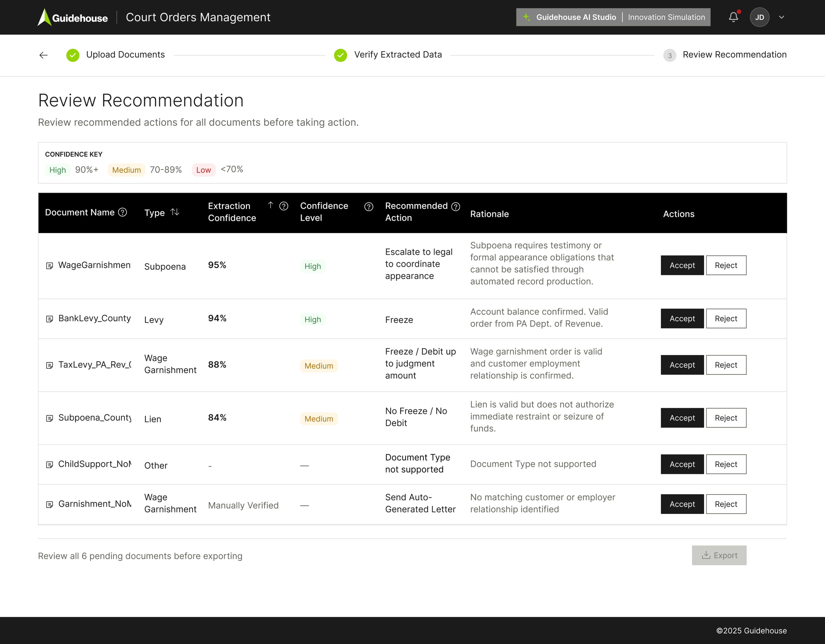The width and height of the screenshot is (825, 644).
Task: Click the document icon beside WageGarnishmen
Action: pyautogui.click(x=49, y=266)
